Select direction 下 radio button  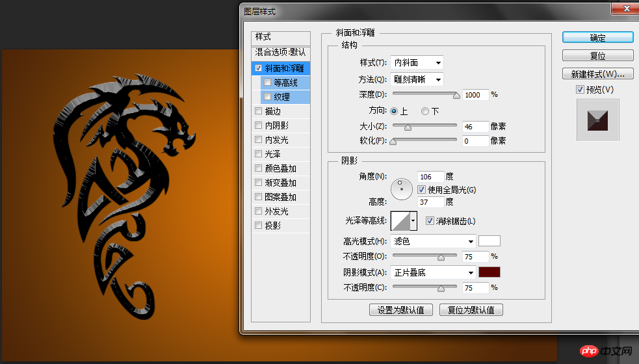425,111
